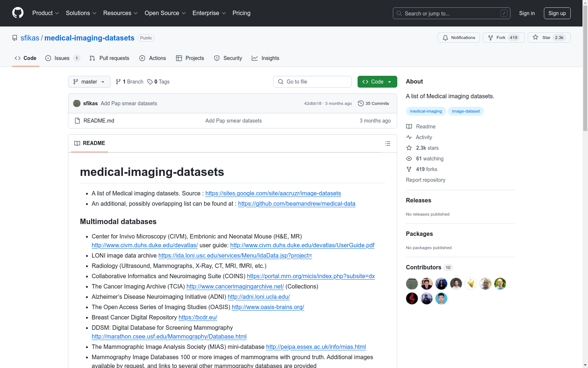This screenshot has width=588, height=368.
Task: Click the Sign up button
Action: point(557,13)
